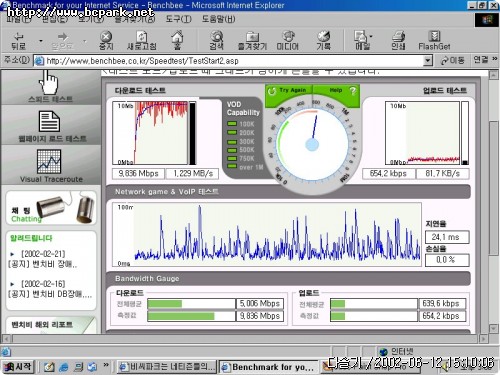
Task: Click the 9,836 Mbps download result
Action: coord(139,173)
